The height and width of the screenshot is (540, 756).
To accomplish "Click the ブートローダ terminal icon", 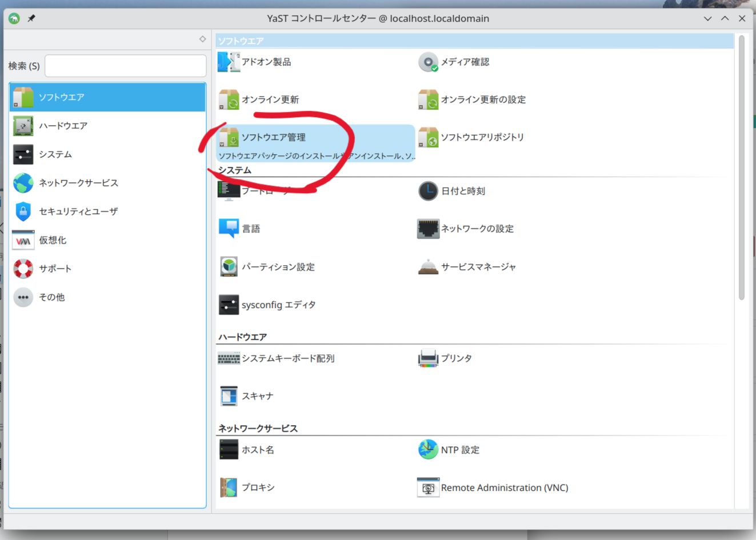I will (x=229, y=191).
